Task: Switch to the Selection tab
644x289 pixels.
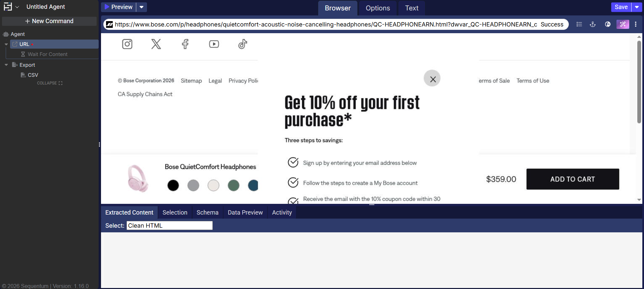Action: click(x=175, y=213)
